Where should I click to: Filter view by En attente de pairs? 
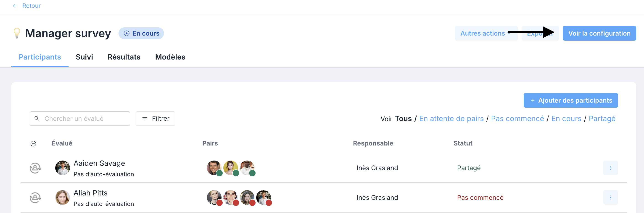[x=451, y=119]
